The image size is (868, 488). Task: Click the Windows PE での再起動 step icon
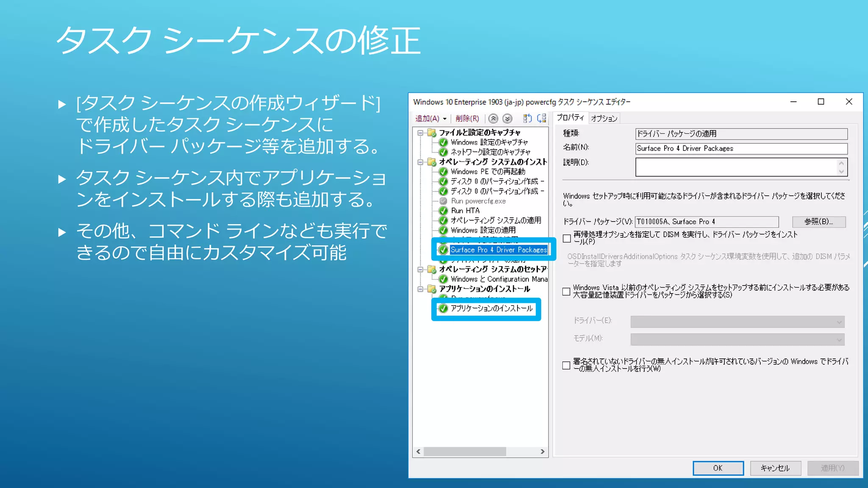pyautogui.click(x=443, y=172)
